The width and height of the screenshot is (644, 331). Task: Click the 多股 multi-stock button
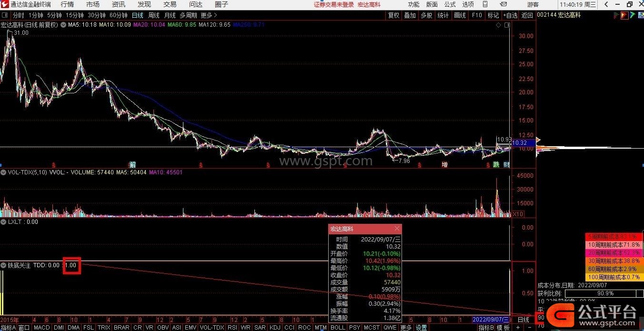coord(426,15)
